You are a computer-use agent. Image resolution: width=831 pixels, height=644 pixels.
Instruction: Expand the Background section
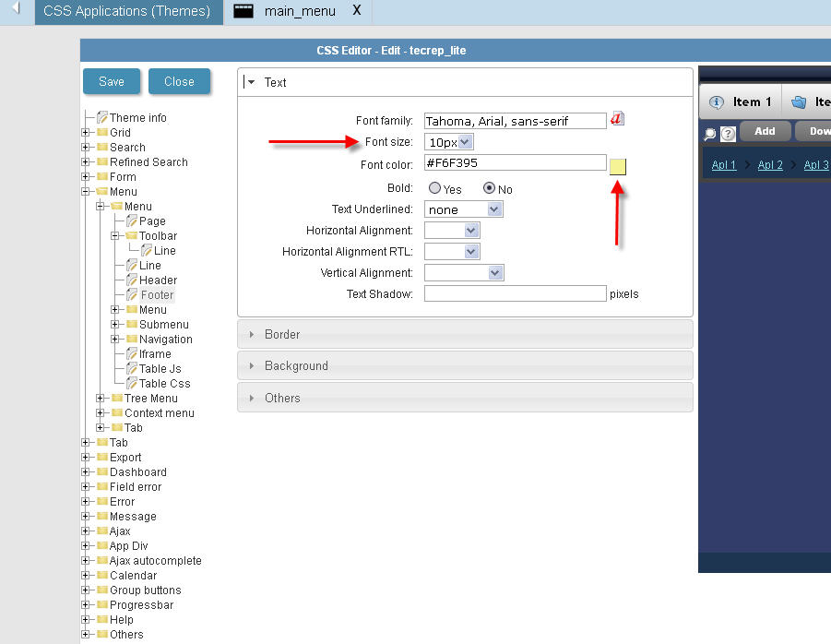[465, 365]
